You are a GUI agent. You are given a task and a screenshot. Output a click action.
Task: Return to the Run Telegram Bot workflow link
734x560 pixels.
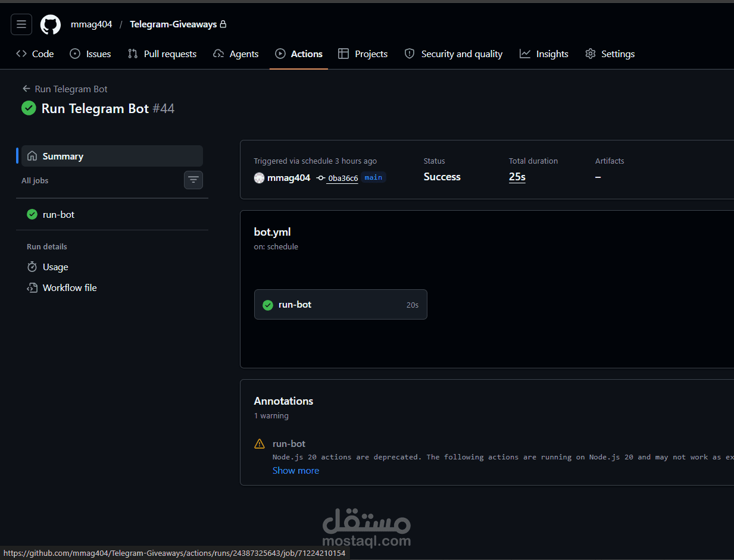click(x=71, y=89)
